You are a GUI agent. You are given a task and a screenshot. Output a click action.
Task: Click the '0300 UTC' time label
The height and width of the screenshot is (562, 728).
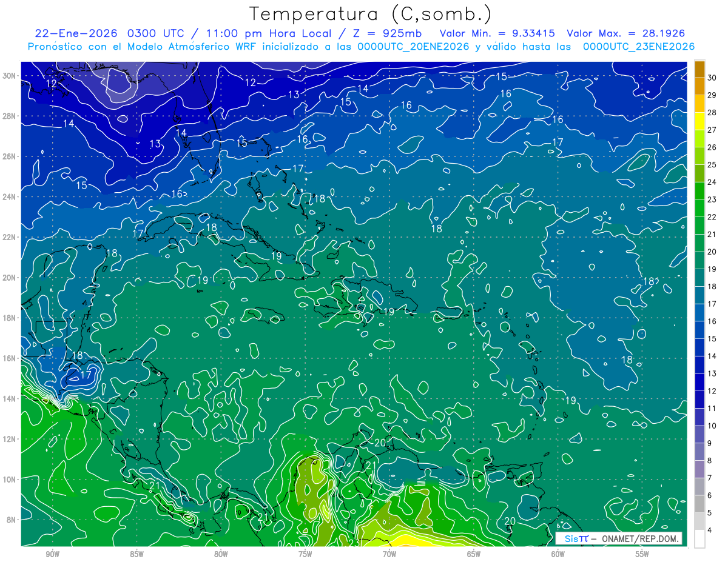pos(157,33)
